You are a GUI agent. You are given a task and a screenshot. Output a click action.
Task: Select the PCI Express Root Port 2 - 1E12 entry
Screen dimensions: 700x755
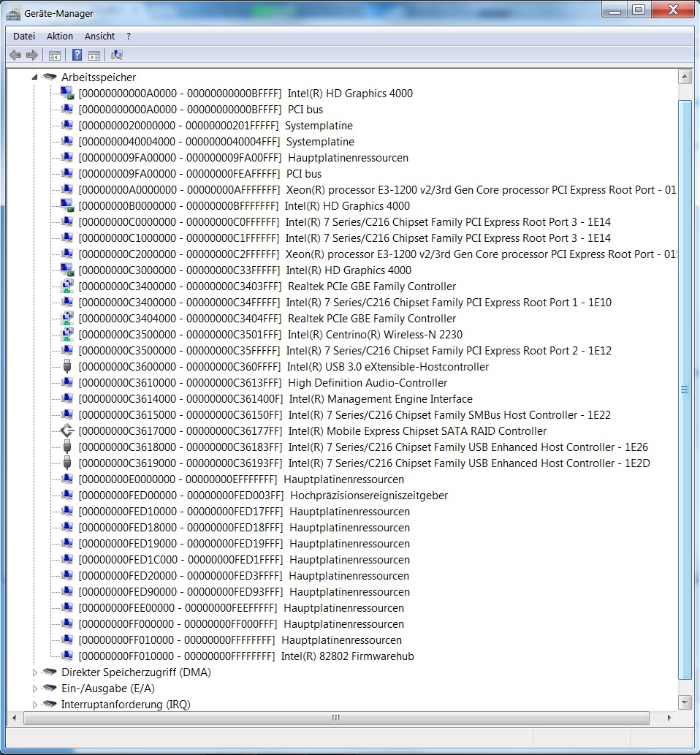345,351
